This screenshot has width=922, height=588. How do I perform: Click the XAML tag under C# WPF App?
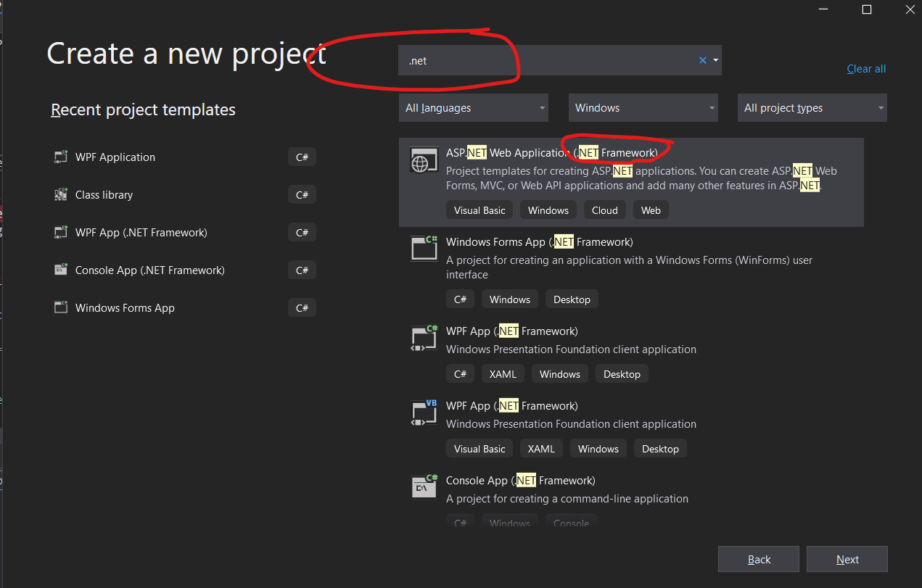[x=503, y=374]
